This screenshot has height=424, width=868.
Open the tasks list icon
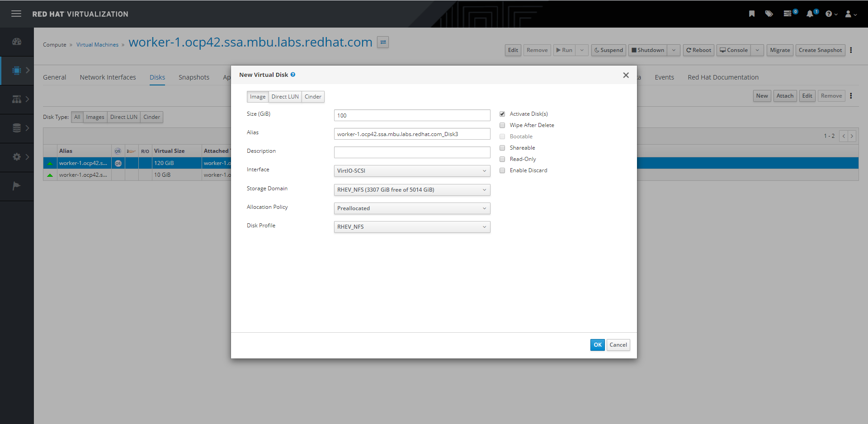(x=788, y=14)
